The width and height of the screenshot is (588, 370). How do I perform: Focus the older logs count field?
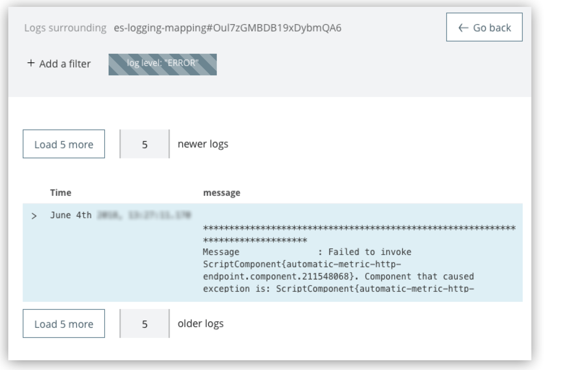pos(145,323)
